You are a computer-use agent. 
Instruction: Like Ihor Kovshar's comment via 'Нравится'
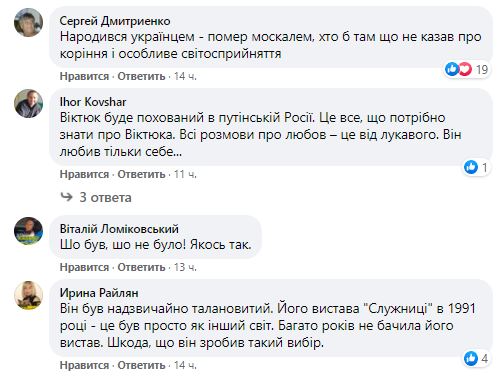point(84,174)
